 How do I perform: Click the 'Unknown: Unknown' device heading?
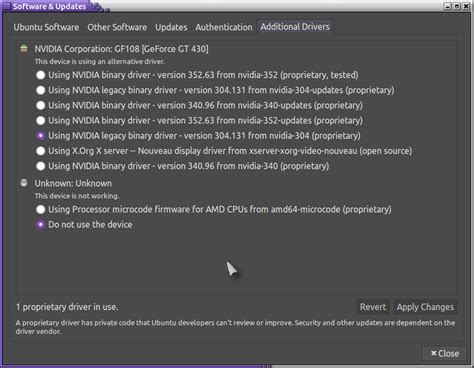[x=73, y=183]
